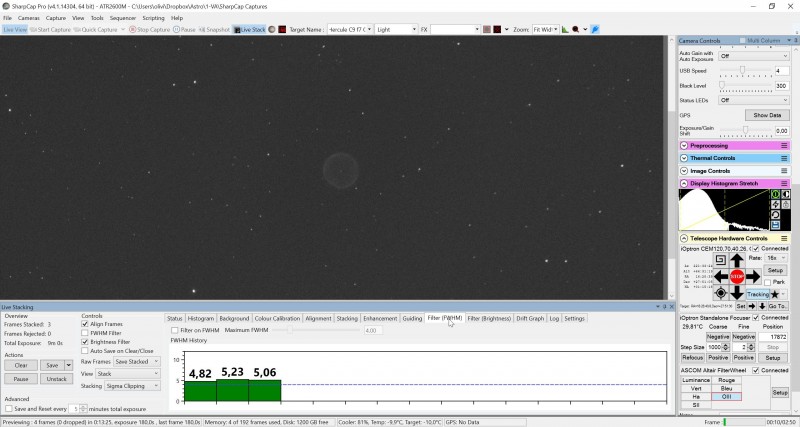Enable Auto Save on Clear/Close
Image resolution: width=800 pixels, height=427 pixels.
[x=85, y=351]
